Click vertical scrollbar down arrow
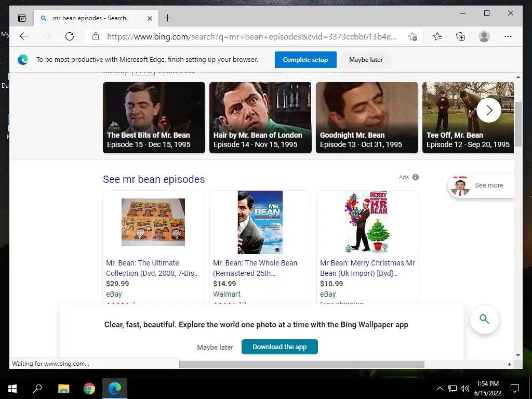Screen dimensions: 532x399 point(518,355)
